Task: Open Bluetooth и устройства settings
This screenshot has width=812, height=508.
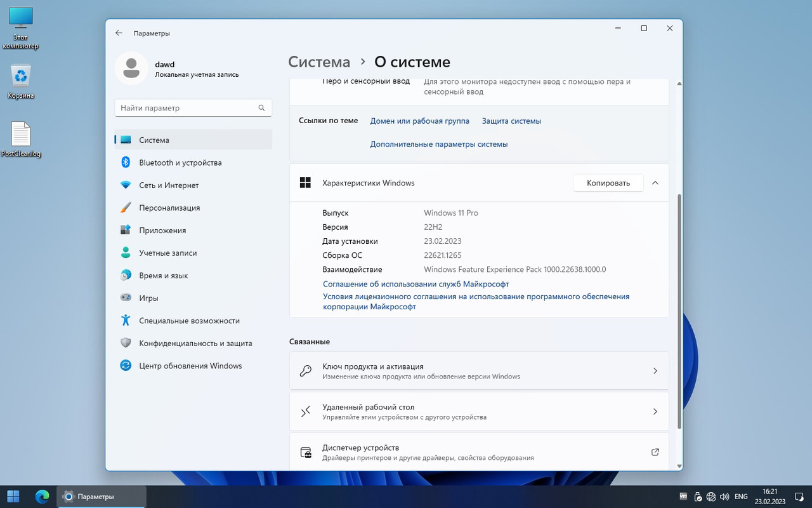Action: point(193,163)
